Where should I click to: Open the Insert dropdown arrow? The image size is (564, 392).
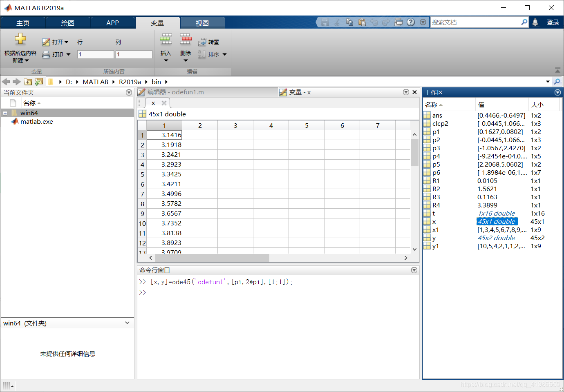pos(166,60)
